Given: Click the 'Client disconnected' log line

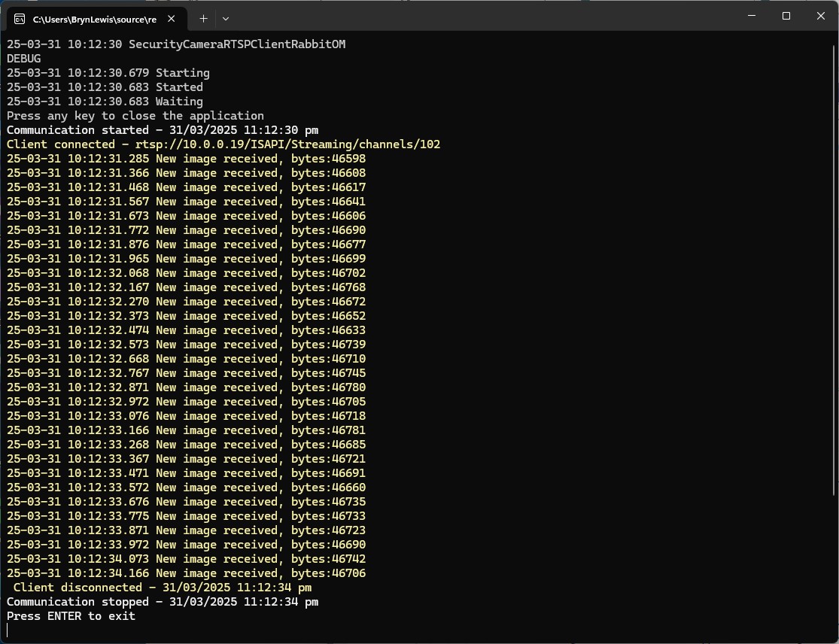Looking at the screenshot, I should click(163, 588).
